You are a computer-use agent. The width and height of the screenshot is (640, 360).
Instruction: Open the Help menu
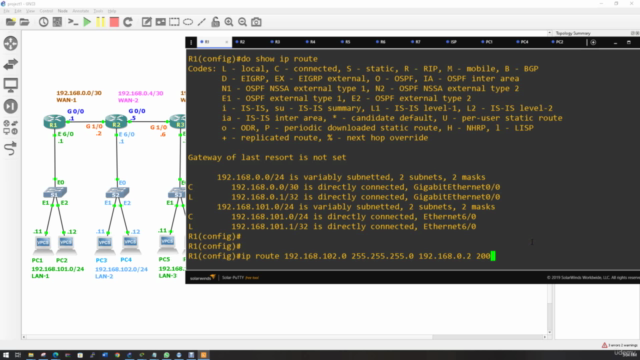112,11
